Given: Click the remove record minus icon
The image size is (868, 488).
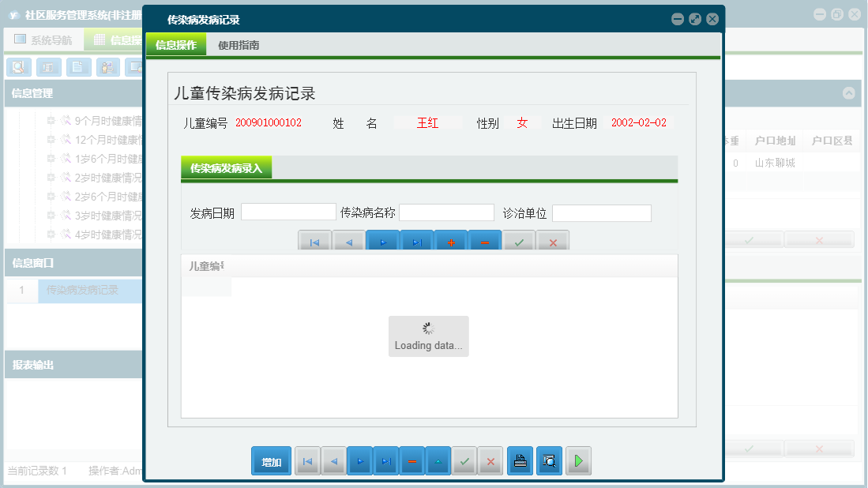Looking at the screenshot, I should pos(484,241).
